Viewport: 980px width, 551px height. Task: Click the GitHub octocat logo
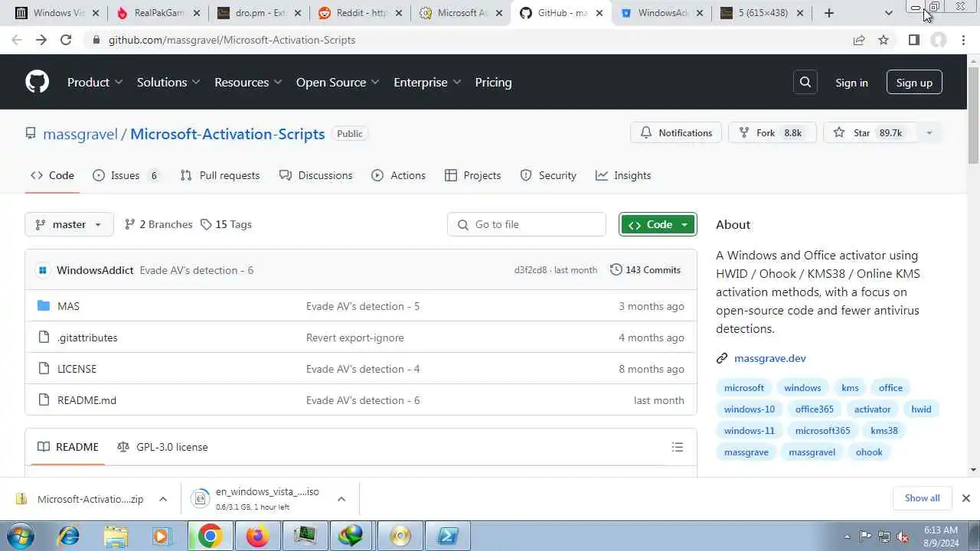point(37,82)
